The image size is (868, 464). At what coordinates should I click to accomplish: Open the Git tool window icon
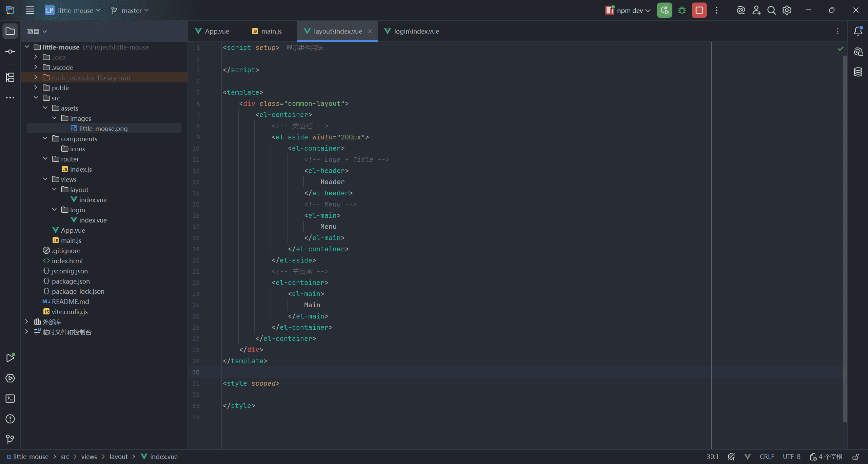click(x=10, y=439)
